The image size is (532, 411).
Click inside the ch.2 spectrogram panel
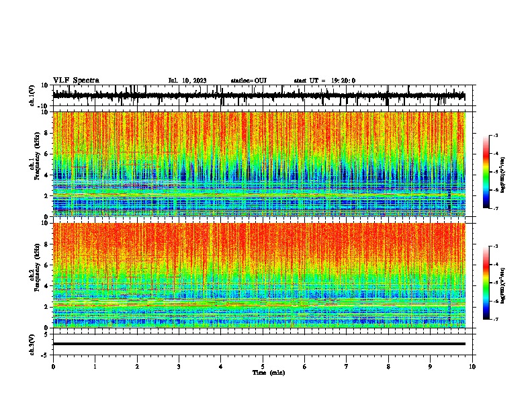pos(259,275)
